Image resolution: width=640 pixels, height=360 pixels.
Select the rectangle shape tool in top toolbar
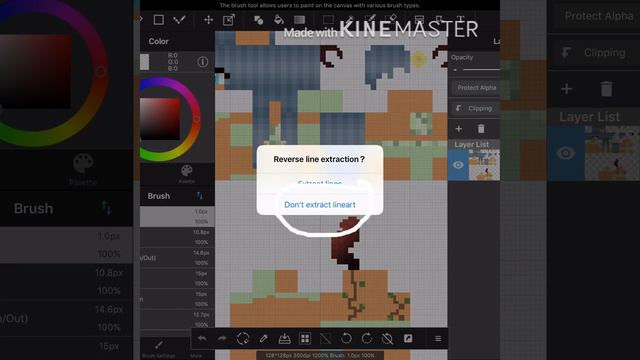(x=158, y=20)
